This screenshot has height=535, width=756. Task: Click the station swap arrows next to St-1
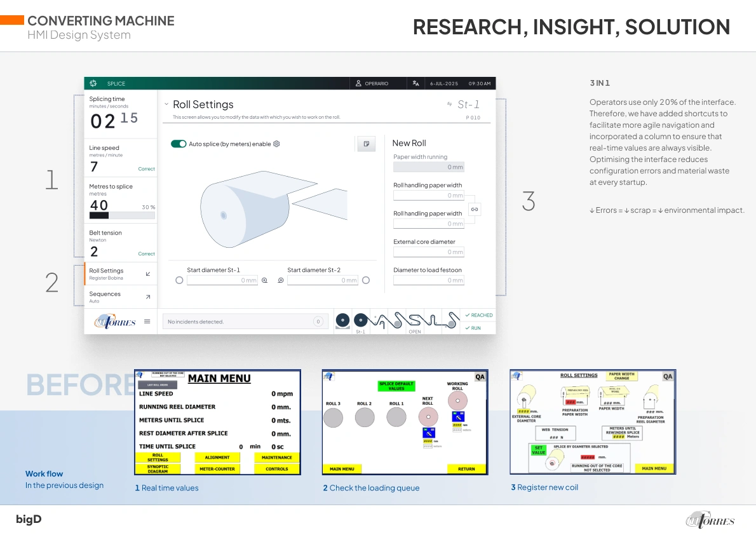450,104
